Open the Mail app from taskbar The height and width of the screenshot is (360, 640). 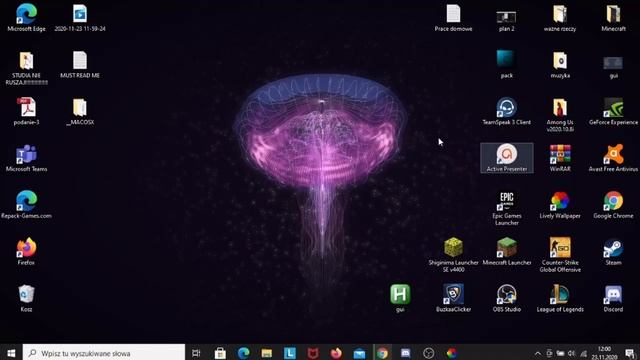[360, 353]
